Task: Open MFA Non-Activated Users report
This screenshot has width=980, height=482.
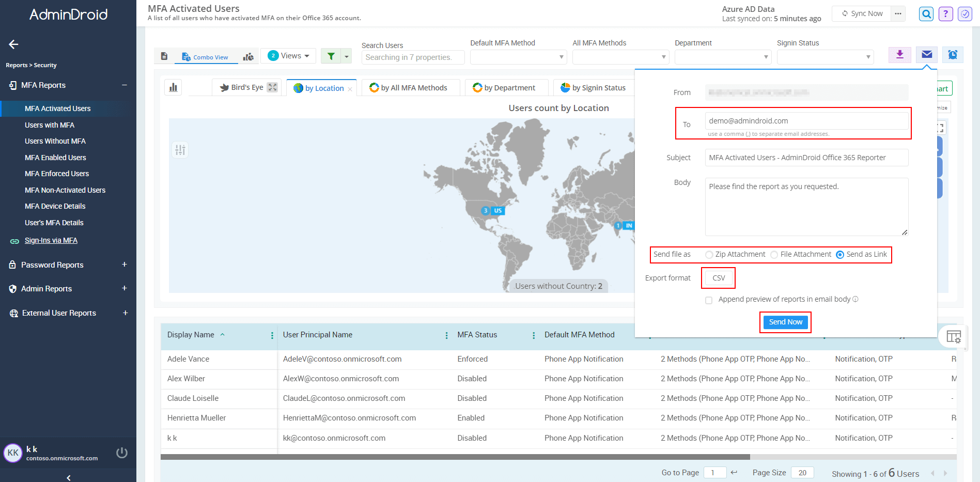Action: pyautogui.click(x=65, y=190)
